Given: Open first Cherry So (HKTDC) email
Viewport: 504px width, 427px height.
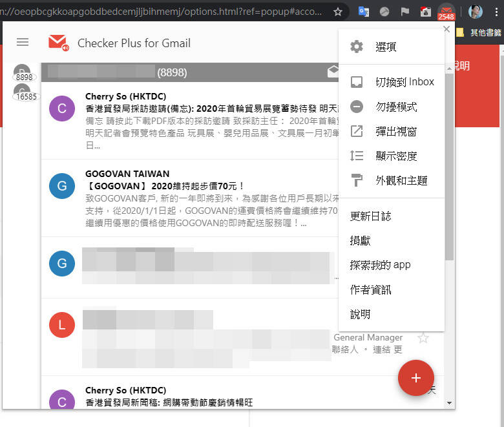Looking at the screenshot, I should click(190, 121).
